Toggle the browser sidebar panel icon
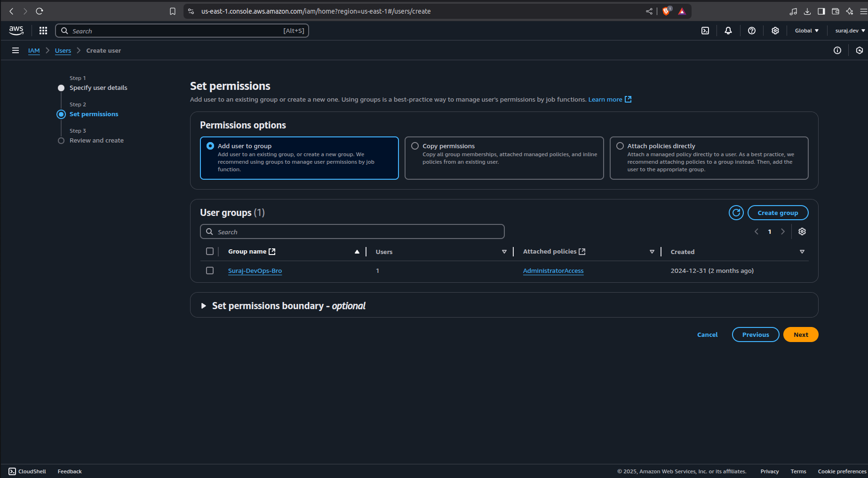The height and width of the screenshot is (478, 868). (x=821, y=11)
